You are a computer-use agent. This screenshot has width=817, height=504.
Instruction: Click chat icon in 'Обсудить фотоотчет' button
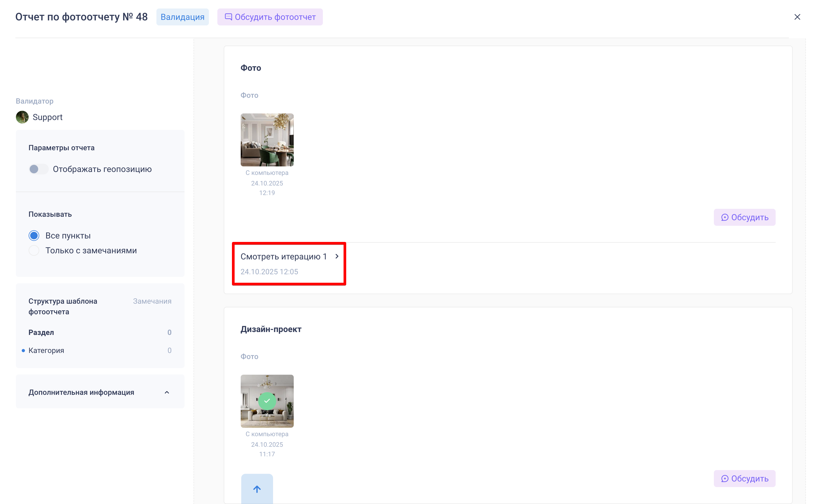[x=229, y=17]
